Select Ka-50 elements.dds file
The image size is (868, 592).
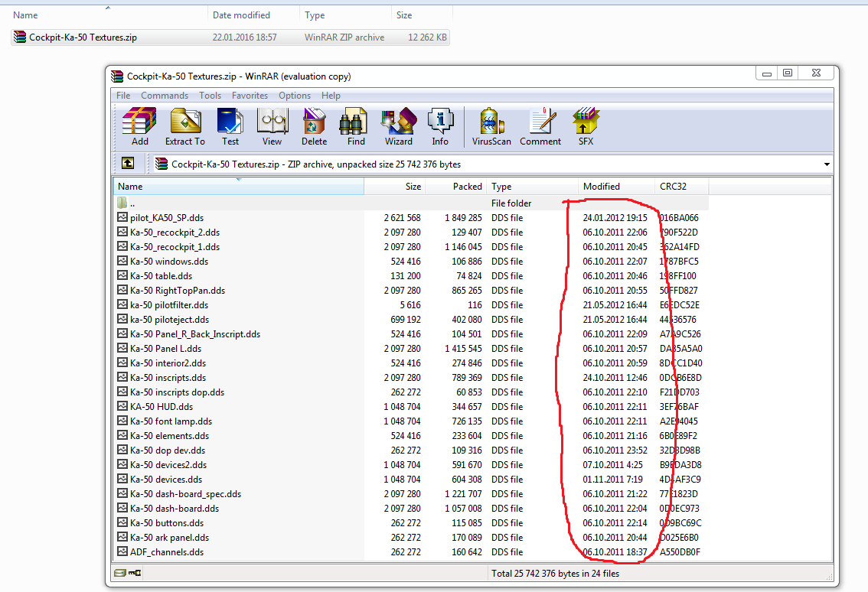(169, 435)
